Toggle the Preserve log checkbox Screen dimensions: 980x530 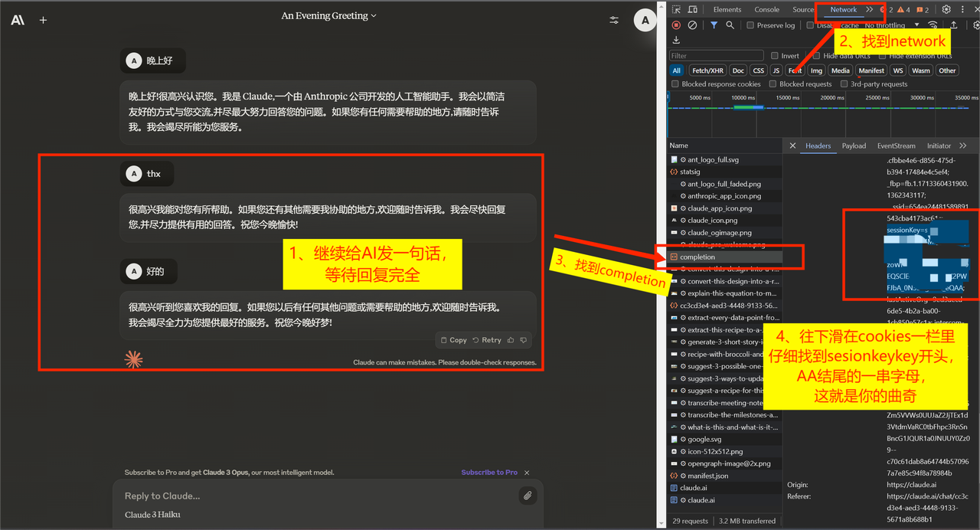tap(751, 25)
